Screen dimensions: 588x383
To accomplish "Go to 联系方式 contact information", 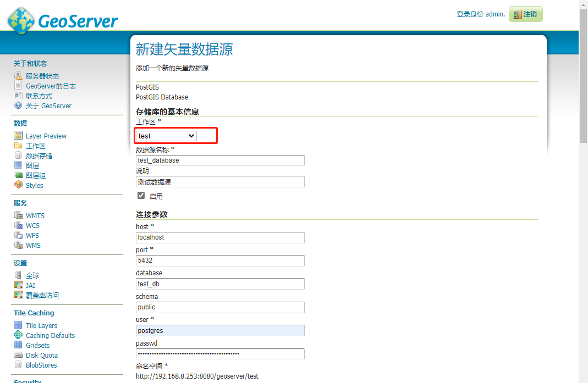I will pyautogui.click(x=39, y=96).
